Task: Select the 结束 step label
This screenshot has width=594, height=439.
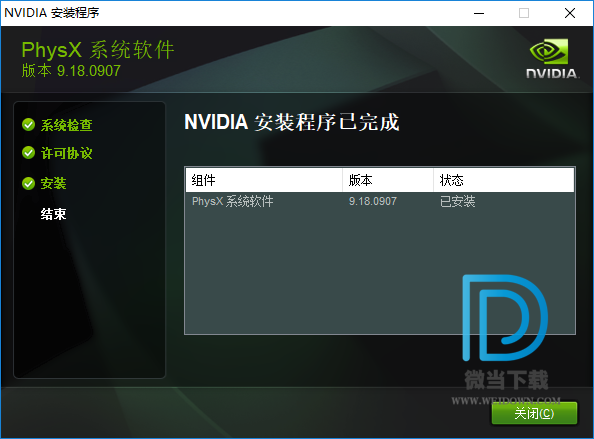Action: 53,214
